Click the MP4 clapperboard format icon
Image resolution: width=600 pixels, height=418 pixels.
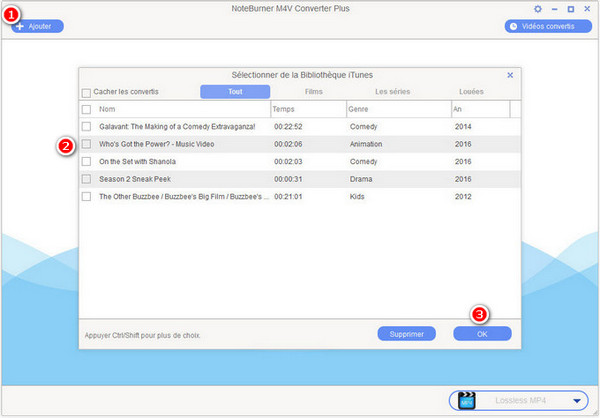click(466, 400)
